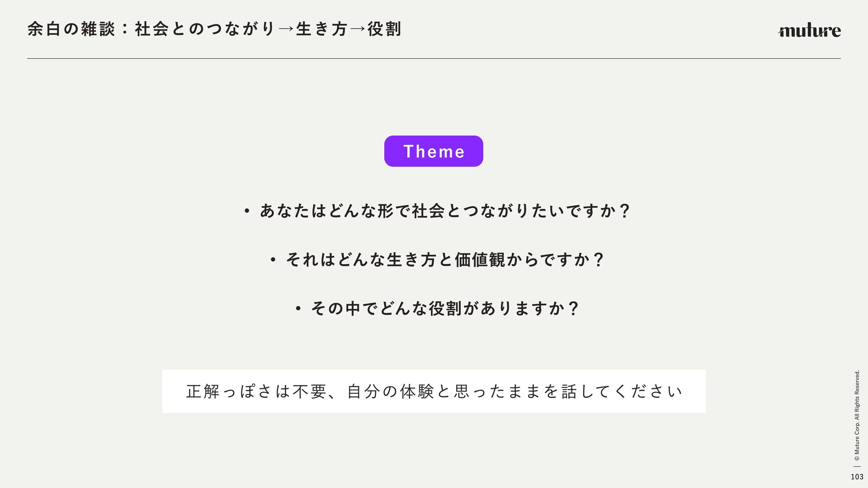Click the white note box 正解っぽさは不要
The width and height of the screenshot is (868, 488).
tap(434, 391)
